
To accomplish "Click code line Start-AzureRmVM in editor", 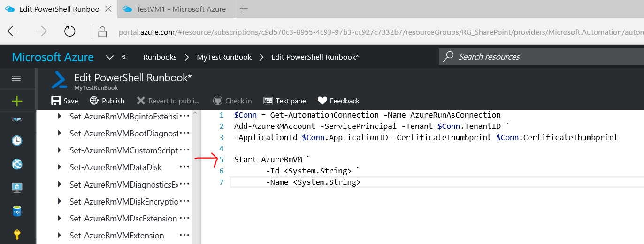I will click(272, 159).
